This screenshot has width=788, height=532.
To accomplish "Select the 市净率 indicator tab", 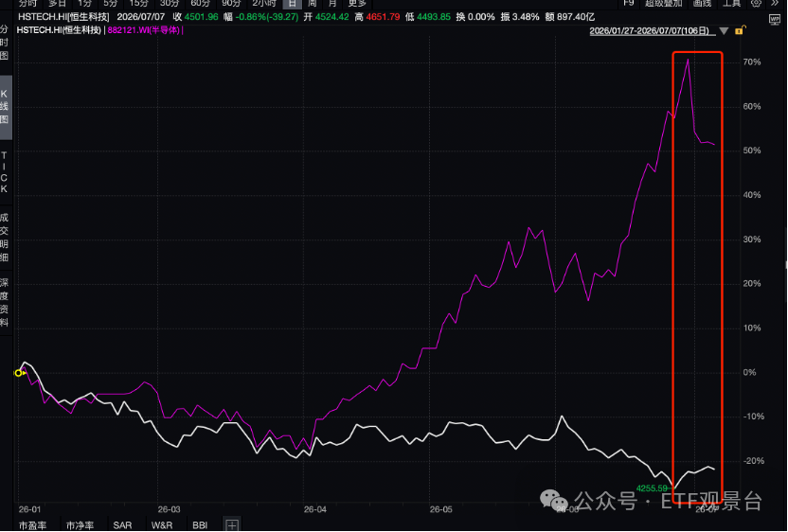I will (80, 525).
